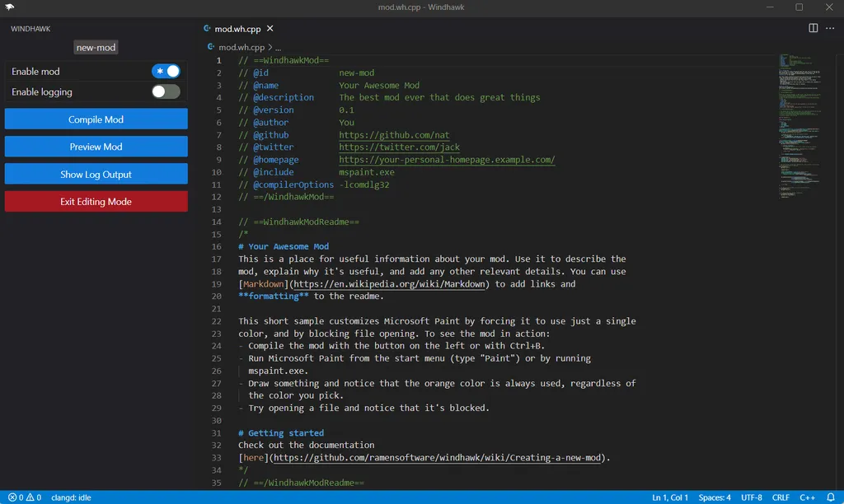
Task: Click the Windhawk logo in the title bar
Action: 9,7
